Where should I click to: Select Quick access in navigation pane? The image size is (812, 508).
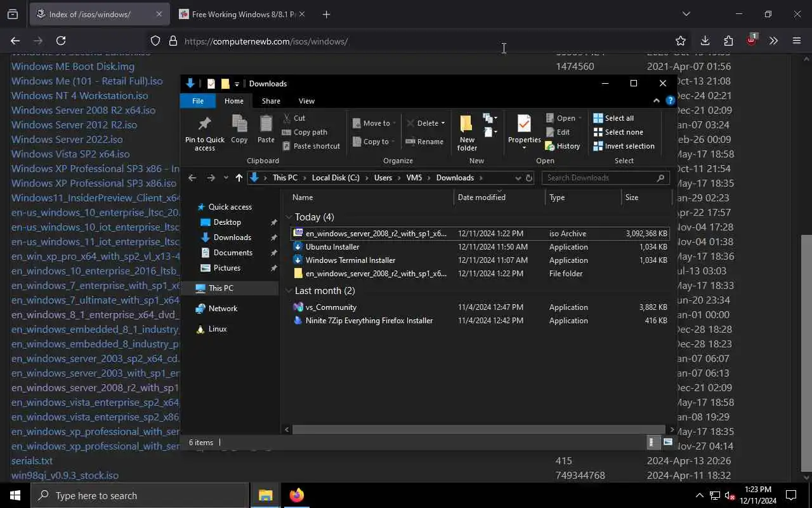[230, 207]
